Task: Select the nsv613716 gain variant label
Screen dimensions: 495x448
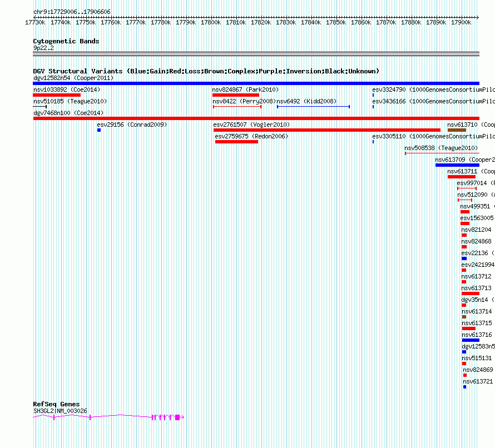Action: (477, 335)
